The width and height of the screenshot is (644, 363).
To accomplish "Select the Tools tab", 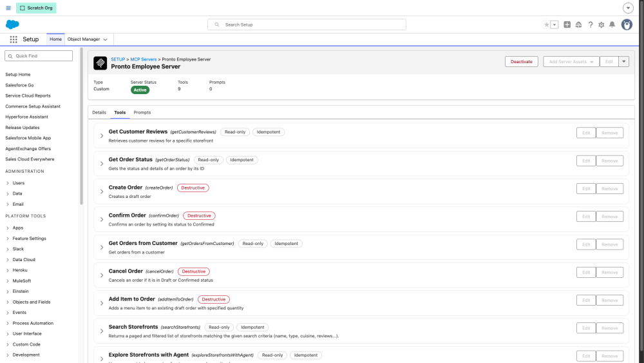I will pos(120,112).
